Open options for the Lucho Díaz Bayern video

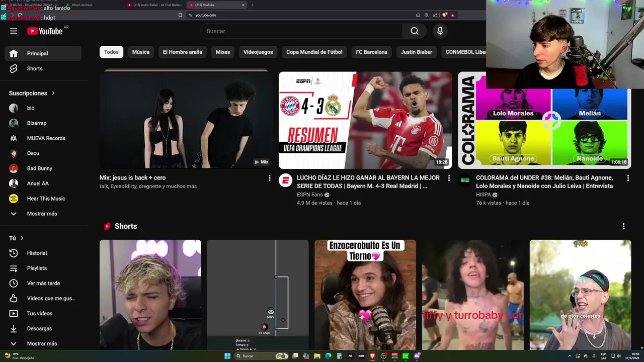coord(449,178)
